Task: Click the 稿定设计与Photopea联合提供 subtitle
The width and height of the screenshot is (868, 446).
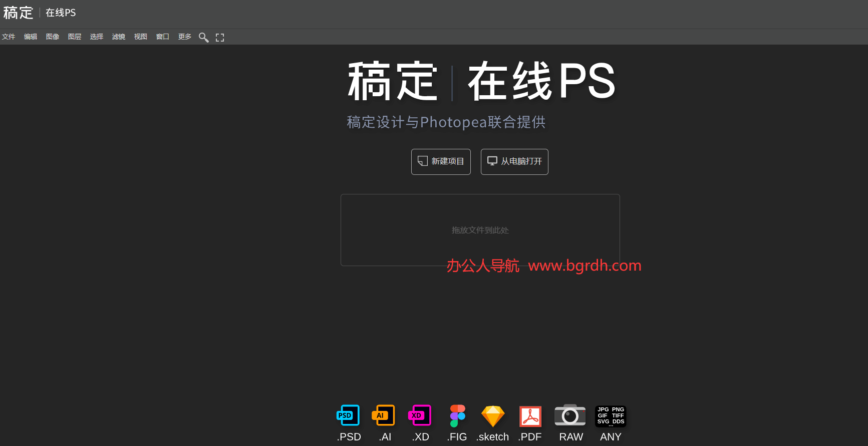Action: (446, 122)
